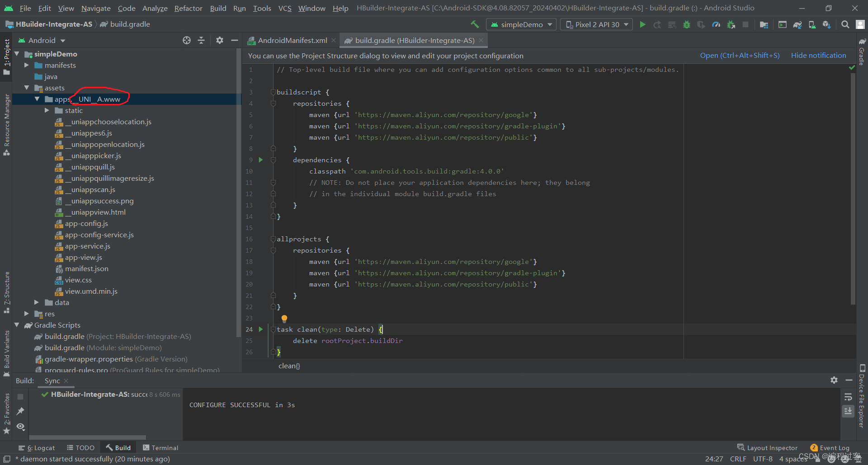The width and height of the screenshot is (868, 465).
Task: Click the Pin Tab icon in Build panel
Action: pos(20,411)
